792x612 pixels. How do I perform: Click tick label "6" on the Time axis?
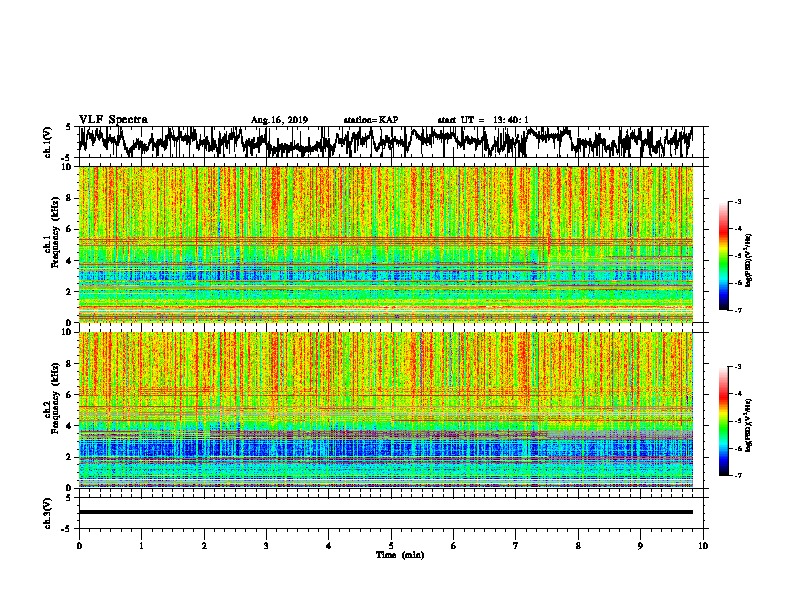tap(454, 546)
